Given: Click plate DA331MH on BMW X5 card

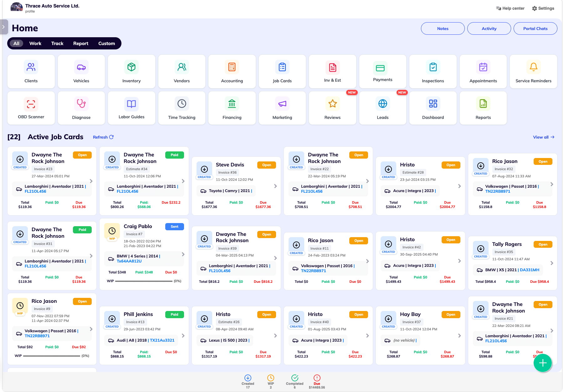Looking at the screenshot, I should (530, 270).
